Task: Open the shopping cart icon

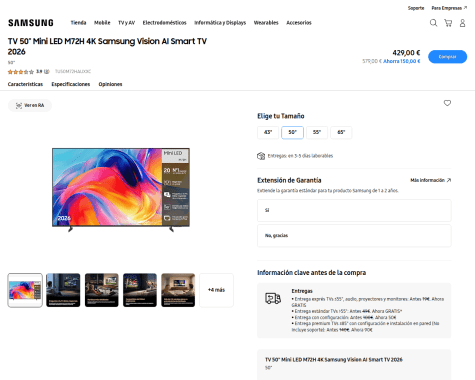Action: [x=448, y=23]
